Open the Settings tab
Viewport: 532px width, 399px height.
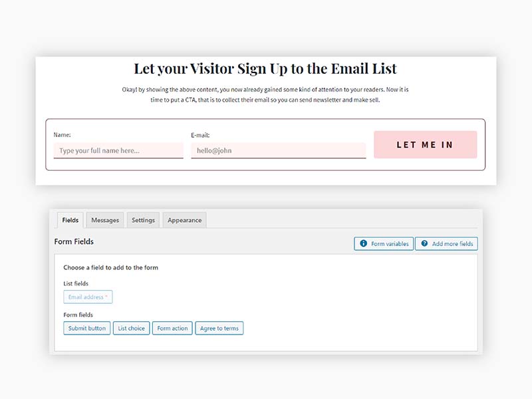[x=143, y=220]
